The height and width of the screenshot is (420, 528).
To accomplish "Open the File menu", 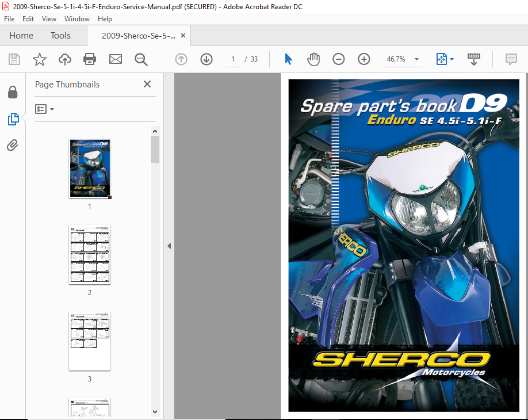I will point(9,19).
